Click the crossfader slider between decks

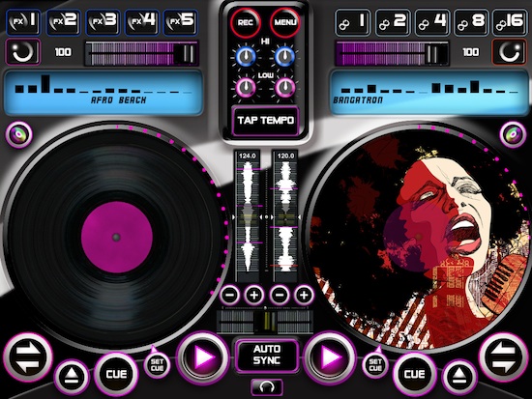point(265,321)
